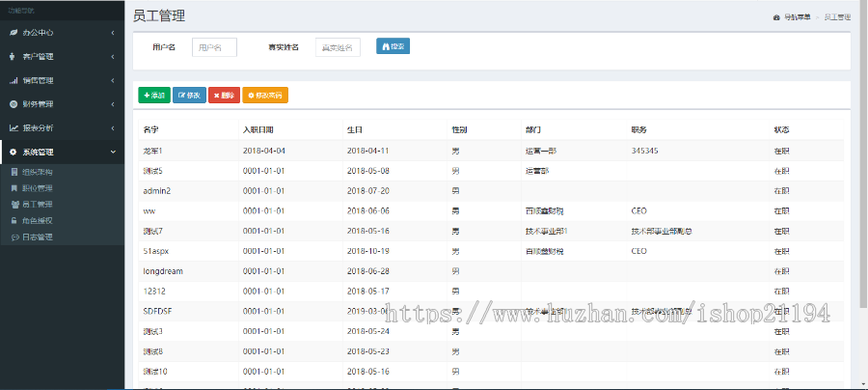Screen dimensions: 868x390
Task: Select the row named 测试10
Action: tap(491, 372)
